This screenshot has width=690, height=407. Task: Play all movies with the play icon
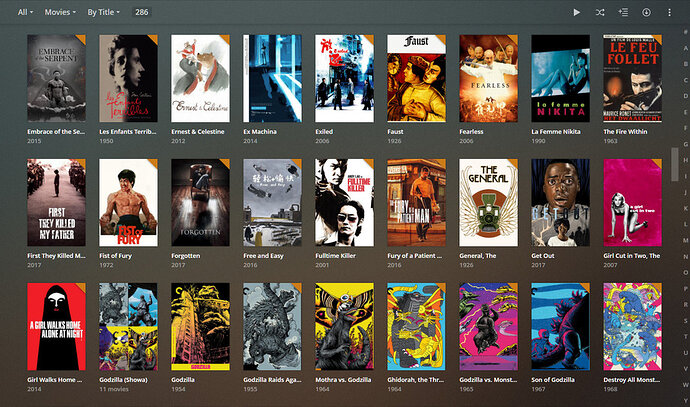point(576,12)
